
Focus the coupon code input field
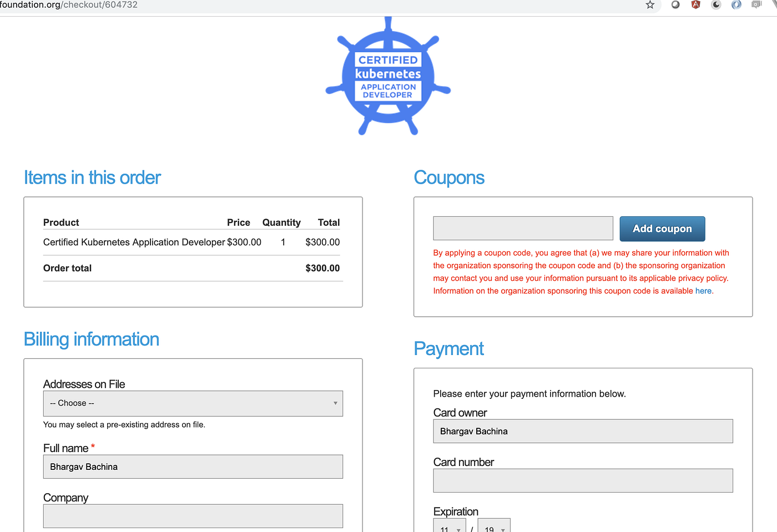pyautogui.click(x=523, y=229)
